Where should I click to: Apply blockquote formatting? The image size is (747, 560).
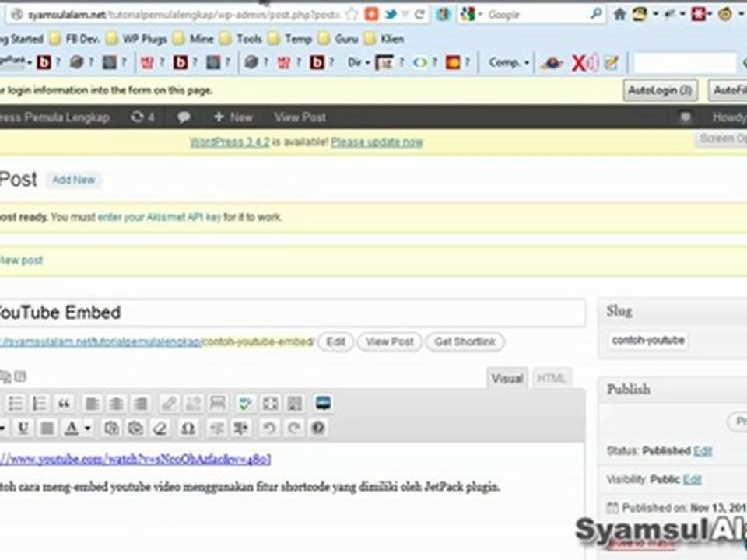(x=64, y=404)
